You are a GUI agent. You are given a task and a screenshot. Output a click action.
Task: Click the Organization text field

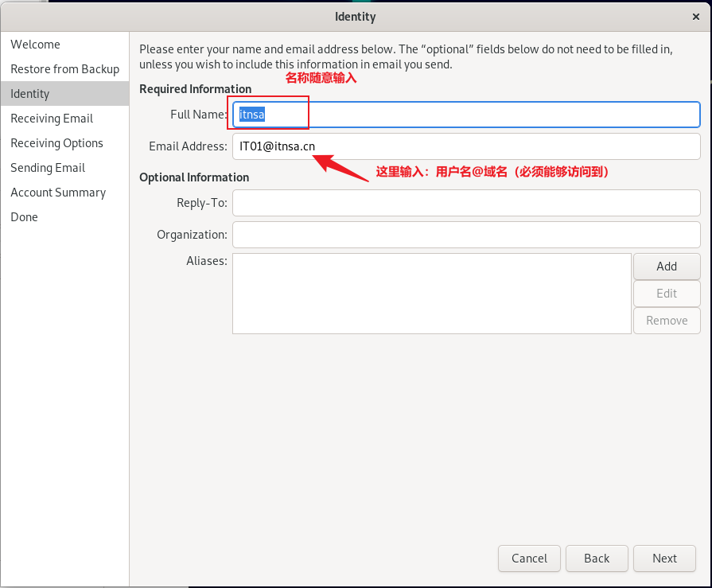click(x=466, y=235)
